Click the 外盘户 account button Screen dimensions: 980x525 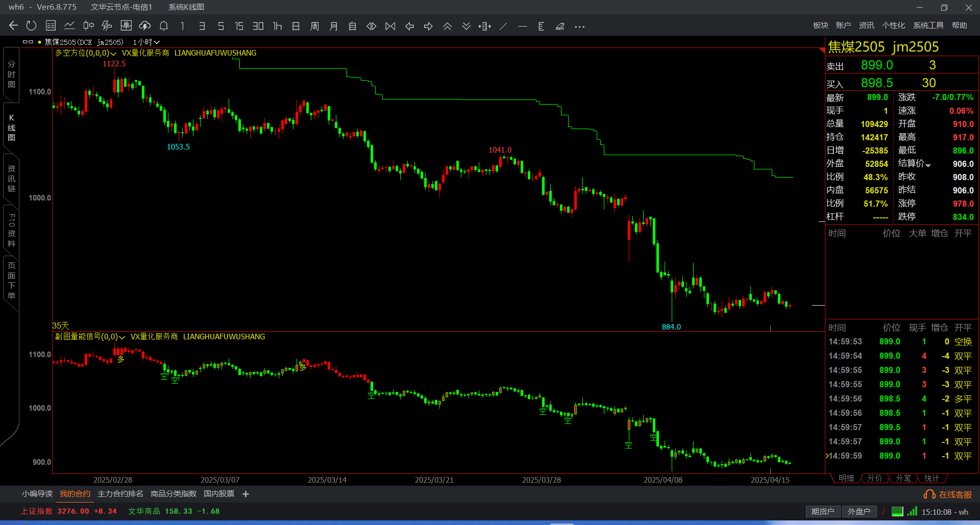[859, 511]
